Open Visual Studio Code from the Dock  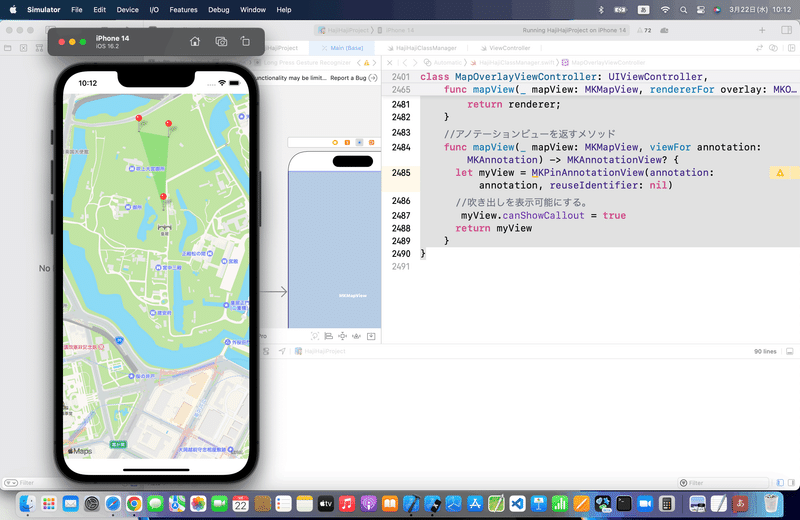tap(517, 504)
